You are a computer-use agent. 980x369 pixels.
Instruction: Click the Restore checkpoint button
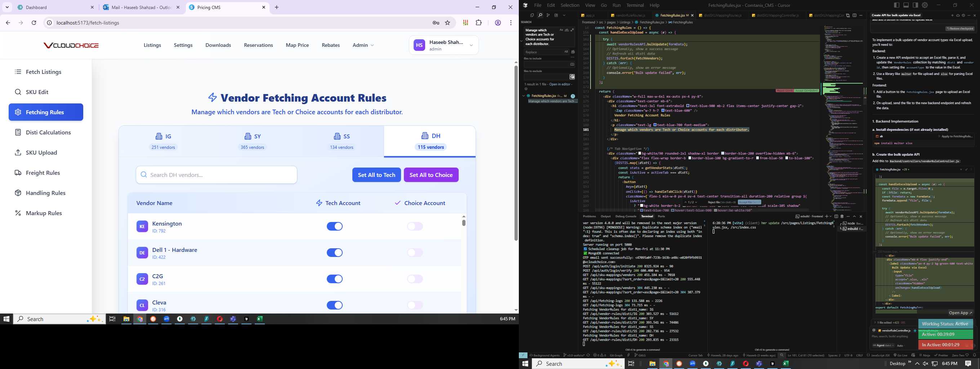coord(960,29)
